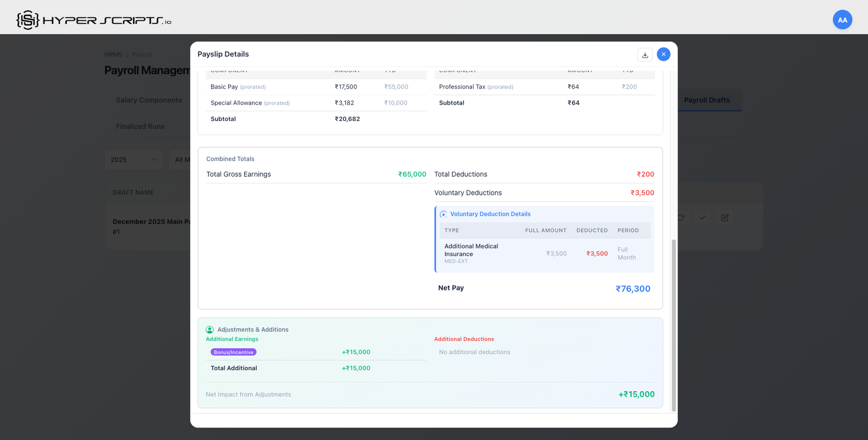Switch to the Finalized Runs tab
This screenshot has height=440, width=868.
(x=140, y=126)
